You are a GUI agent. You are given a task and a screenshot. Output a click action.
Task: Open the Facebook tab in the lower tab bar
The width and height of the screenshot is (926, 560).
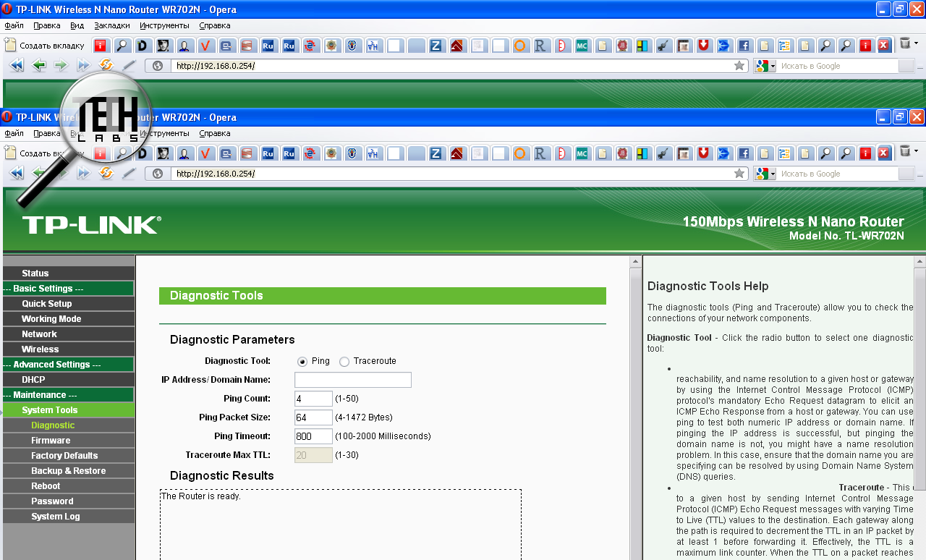743,153
